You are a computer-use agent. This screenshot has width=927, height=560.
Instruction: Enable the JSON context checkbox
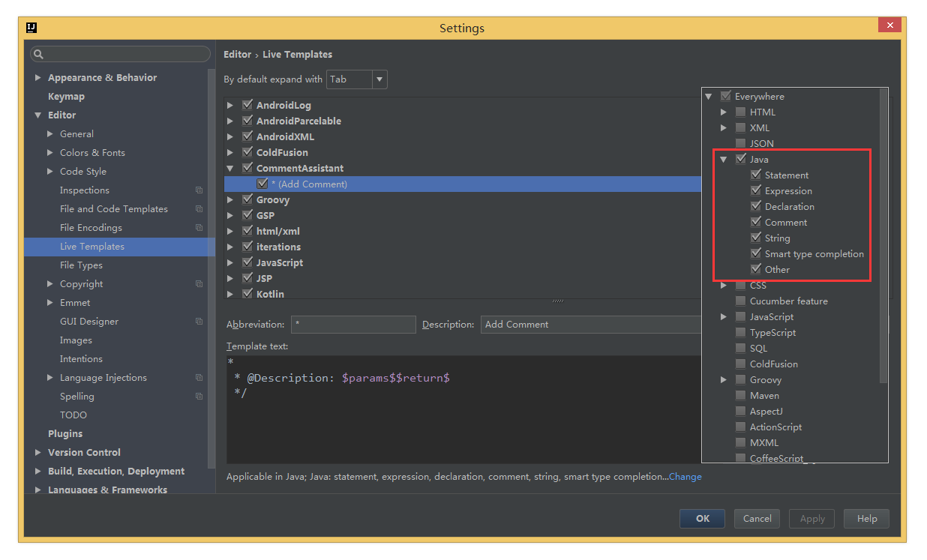point(741,143)
